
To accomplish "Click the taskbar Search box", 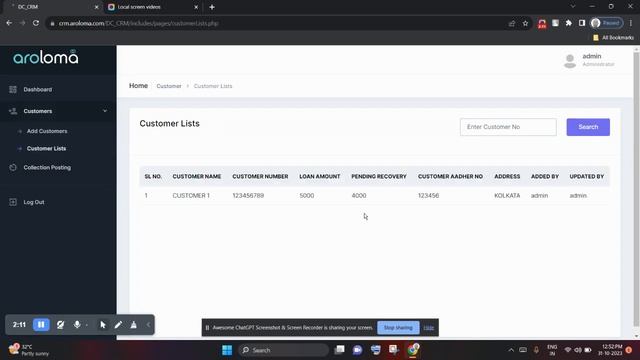I will (284, 350).
